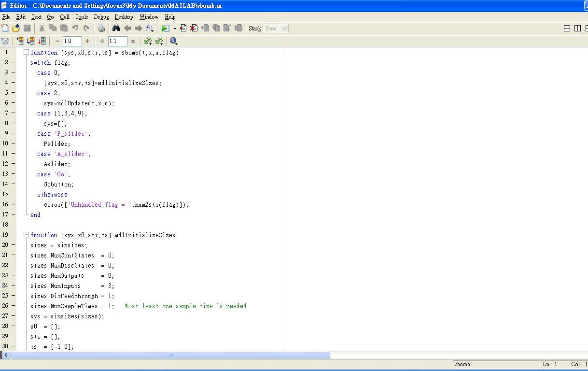Click the Evaluate cell and advance icon
This screenshot has width=588, height=371.
click(31, 42)
